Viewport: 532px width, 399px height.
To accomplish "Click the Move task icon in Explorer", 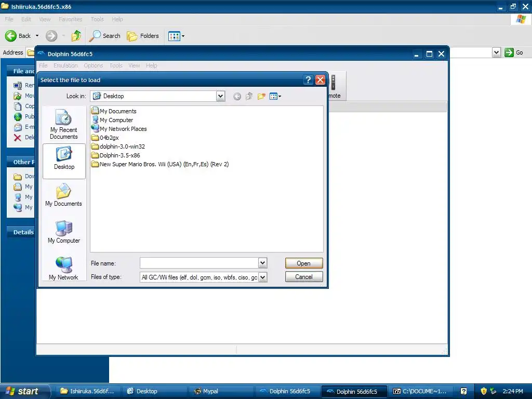I will click(18, 96).
